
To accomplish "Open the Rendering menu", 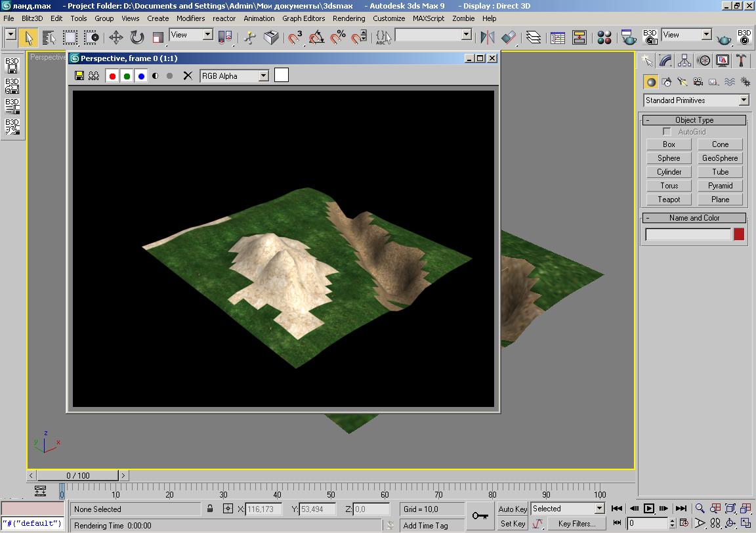I will click(348, 18).
